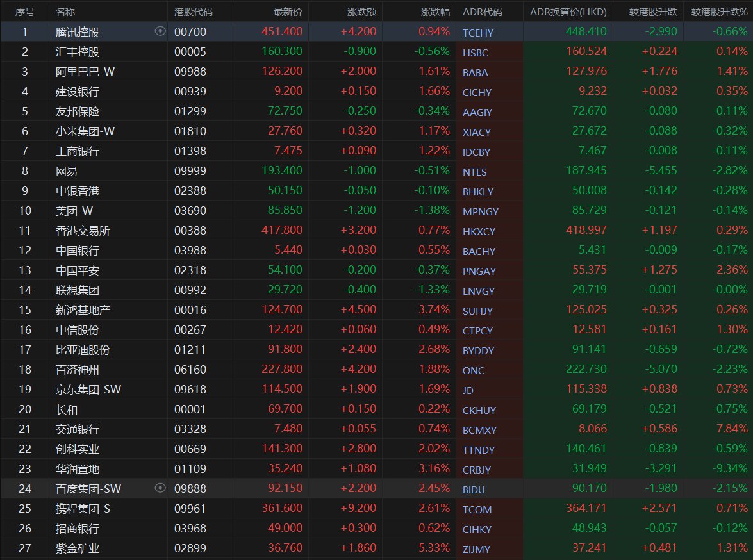753x560 pixels.
Task: Sort by 港股代码 column header
Action: [193, 12]
